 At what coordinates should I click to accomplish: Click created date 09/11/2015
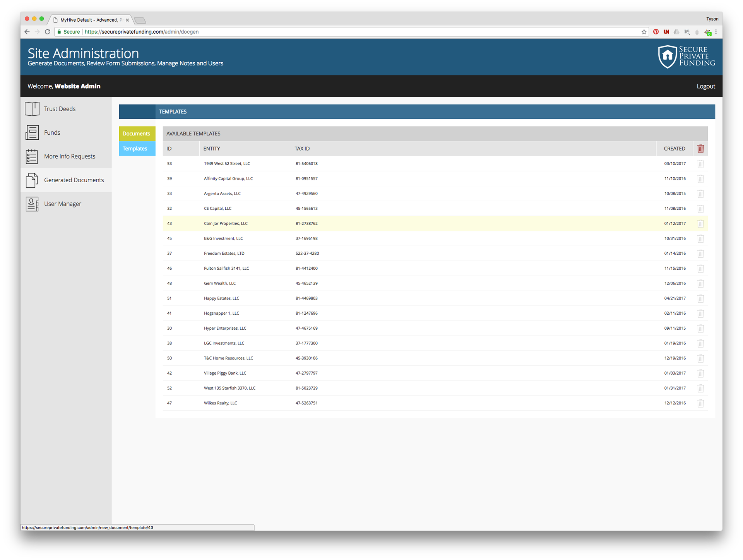[x=675, y=328]
